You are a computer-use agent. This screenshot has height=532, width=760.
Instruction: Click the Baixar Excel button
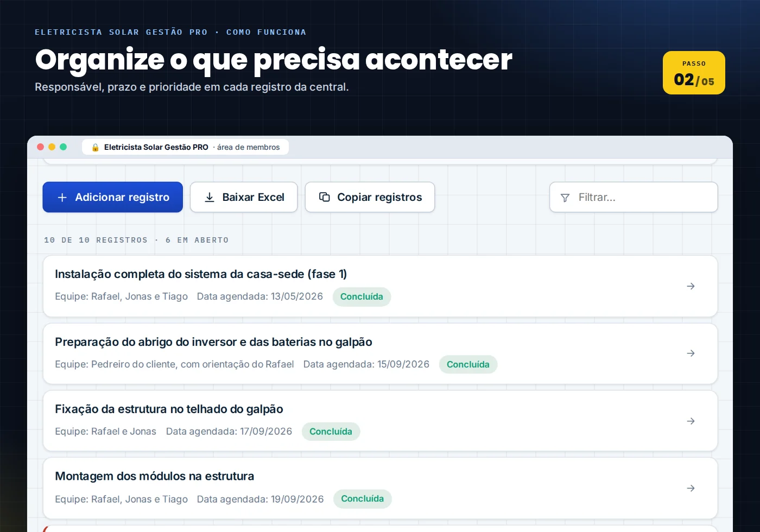click(x=244, y=197)
